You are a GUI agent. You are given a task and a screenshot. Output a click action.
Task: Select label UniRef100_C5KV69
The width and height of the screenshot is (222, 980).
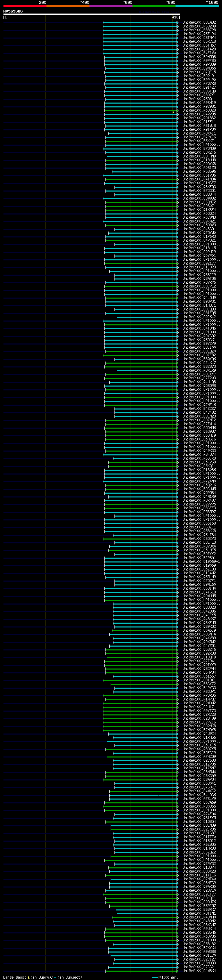(x=199, y=462)
